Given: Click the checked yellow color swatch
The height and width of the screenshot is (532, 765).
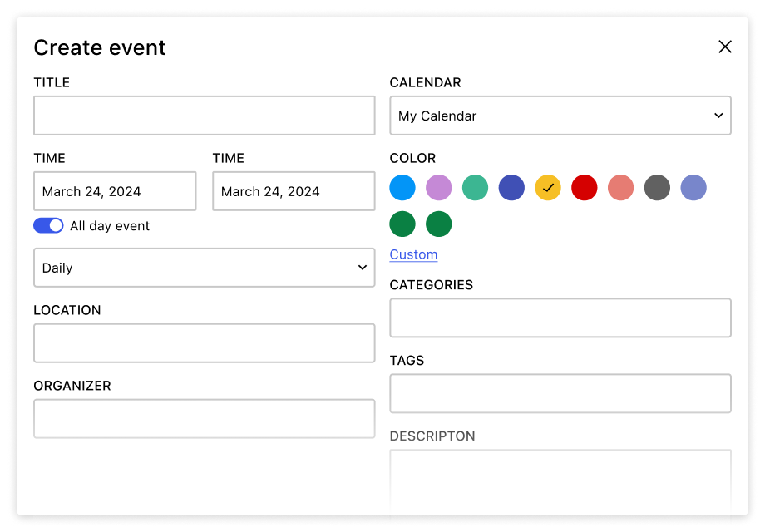Looking at the screenshot, I should 548,188.
